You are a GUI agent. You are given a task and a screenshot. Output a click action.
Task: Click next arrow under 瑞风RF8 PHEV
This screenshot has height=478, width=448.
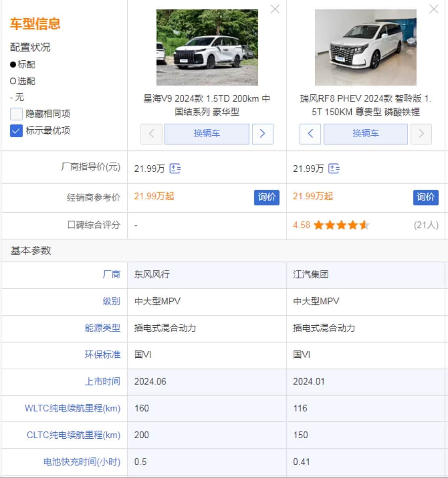pos(421,134)
